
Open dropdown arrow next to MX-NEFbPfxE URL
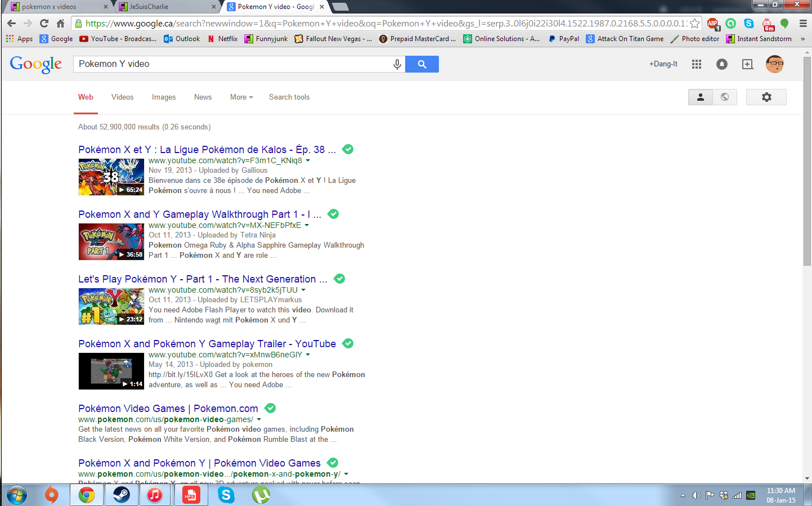pyautogui.click(x=307, y=225)
